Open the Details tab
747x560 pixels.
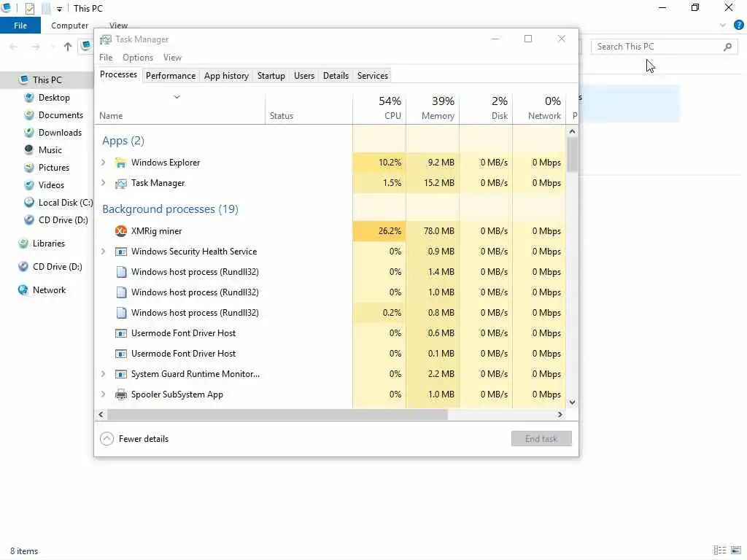[x=336, y=76]
